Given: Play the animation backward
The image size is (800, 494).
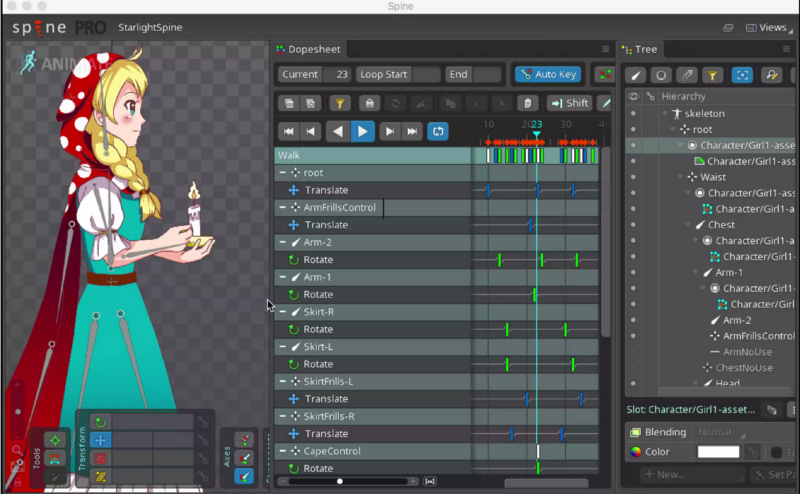Looking at the screenshot, I should tap(338, 131).
